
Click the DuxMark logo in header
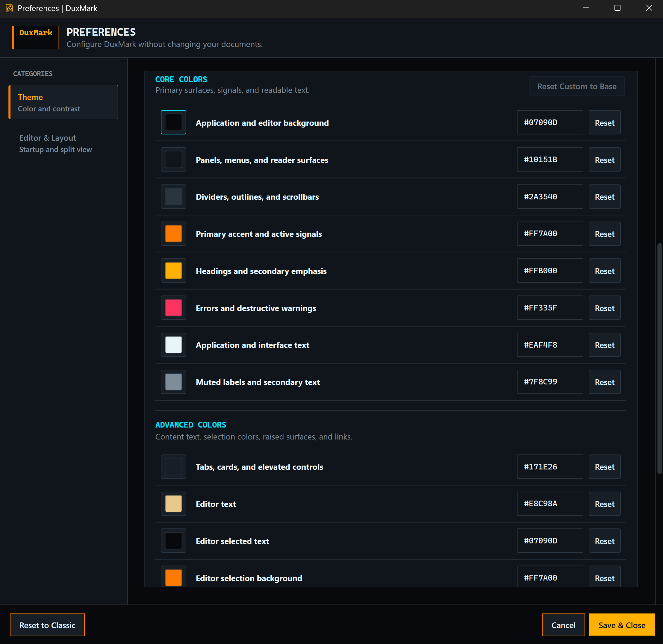coord(35,37)
